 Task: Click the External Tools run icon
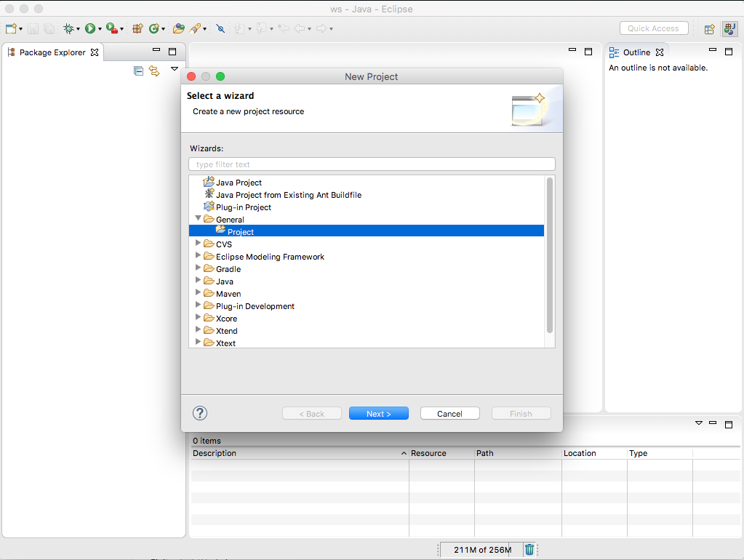(112, 28)
